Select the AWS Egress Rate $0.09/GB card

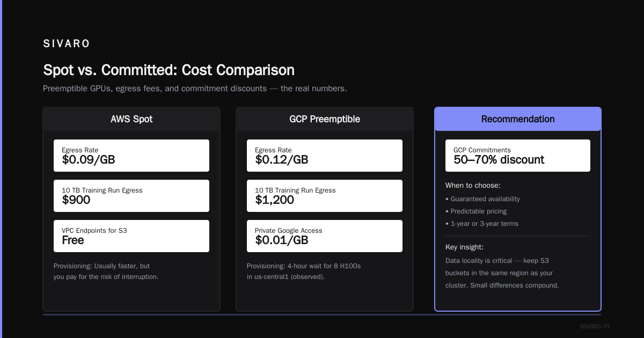tap(131, 156)
